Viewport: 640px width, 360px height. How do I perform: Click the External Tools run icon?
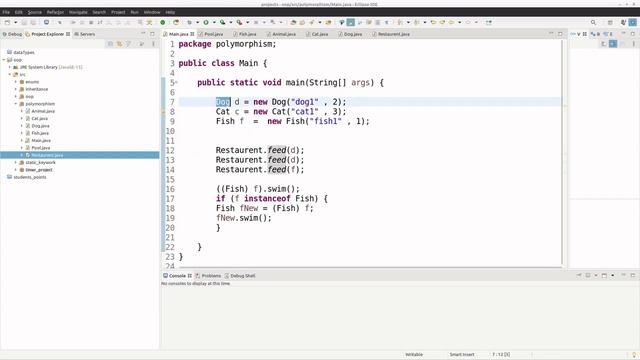pos(239,22)
